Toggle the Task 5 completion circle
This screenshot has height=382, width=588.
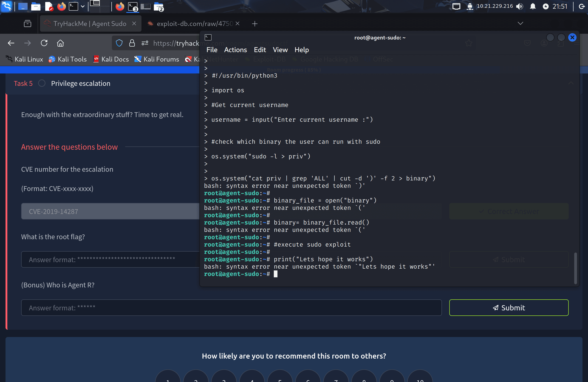tap(42, 83)
